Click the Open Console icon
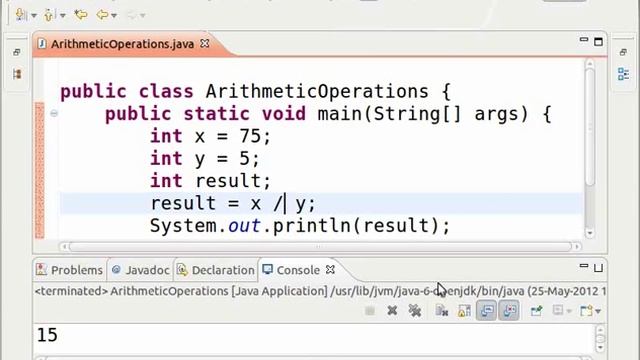Viewport: 640px width, 360px height. click(586, 311)
